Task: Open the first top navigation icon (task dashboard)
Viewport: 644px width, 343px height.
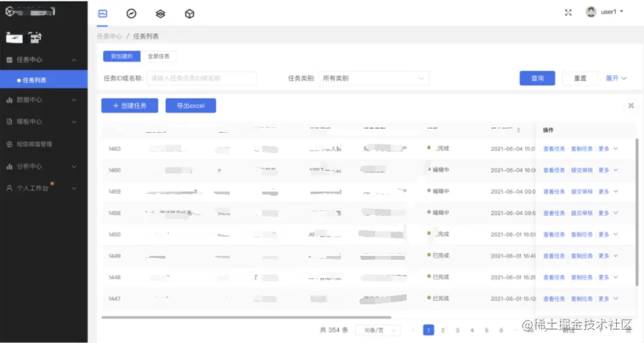Action: point(102,14)
